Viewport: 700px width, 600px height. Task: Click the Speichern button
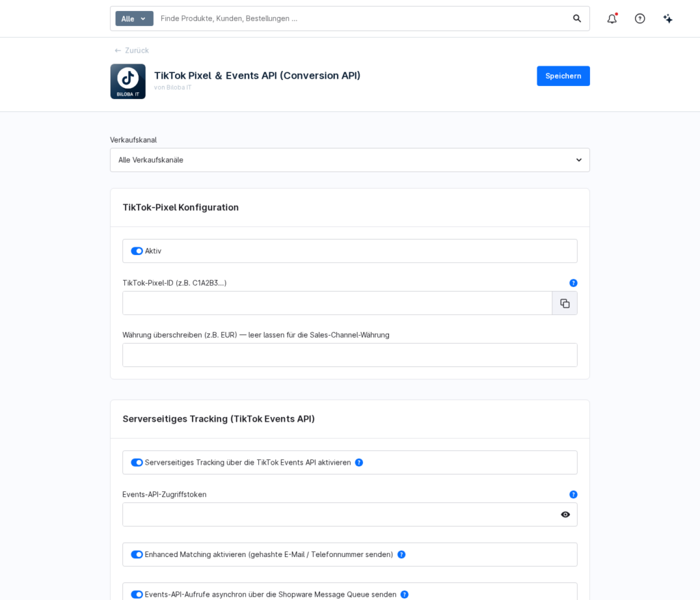point(563,76)
